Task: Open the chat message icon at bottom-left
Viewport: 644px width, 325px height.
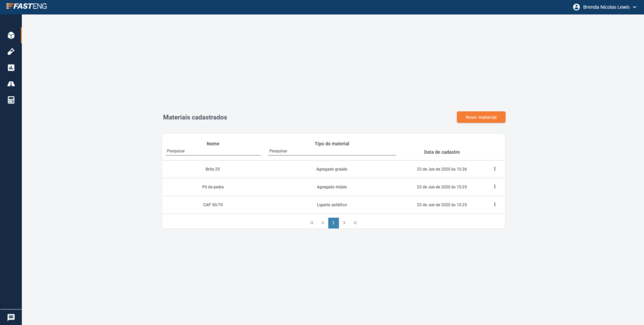Action: tap(11, 317)
